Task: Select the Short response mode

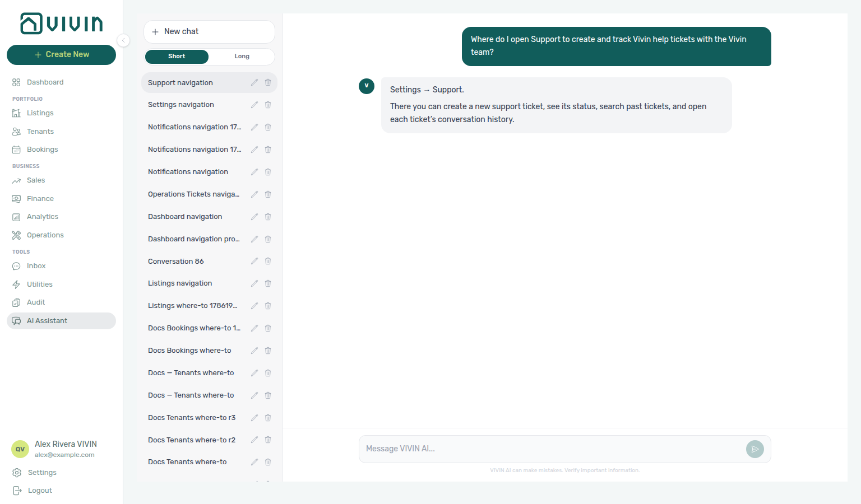Action: [177, 57]
